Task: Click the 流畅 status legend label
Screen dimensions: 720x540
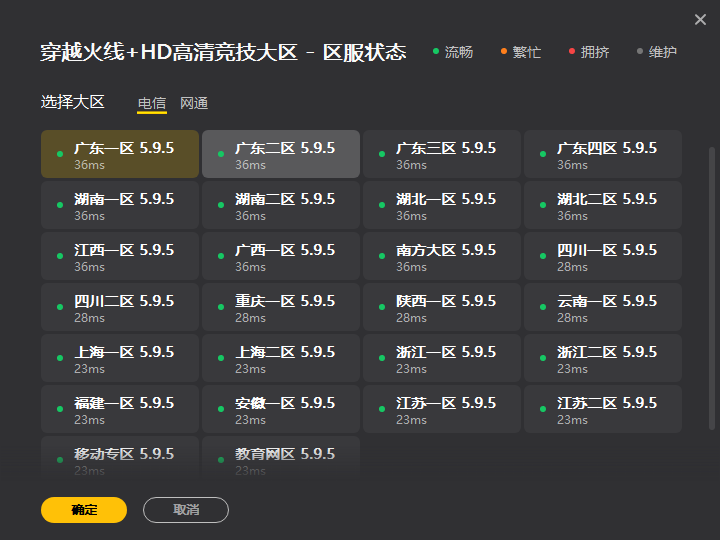Action: [x=459, y=52]
